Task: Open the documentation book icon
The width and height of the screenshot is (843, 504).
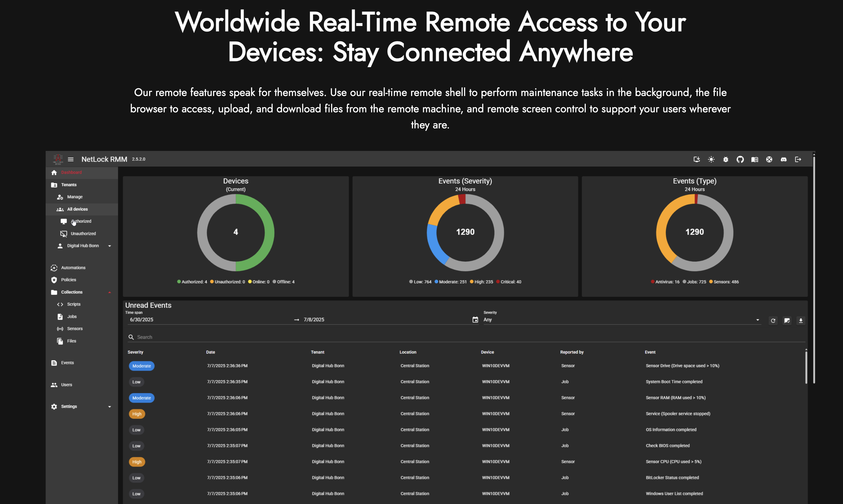Action: 755,159
